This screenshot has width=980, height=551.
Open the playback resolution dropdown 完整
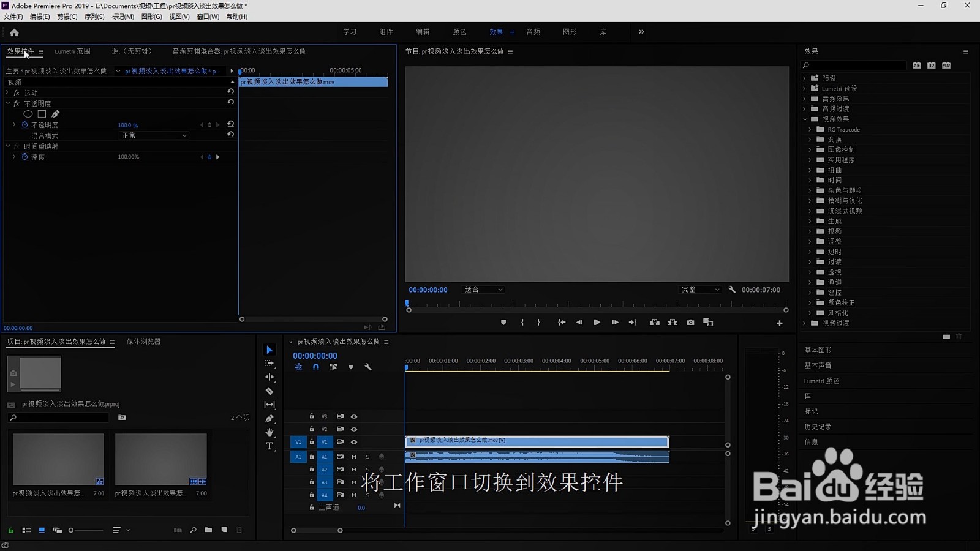click(x=701, y=290)
